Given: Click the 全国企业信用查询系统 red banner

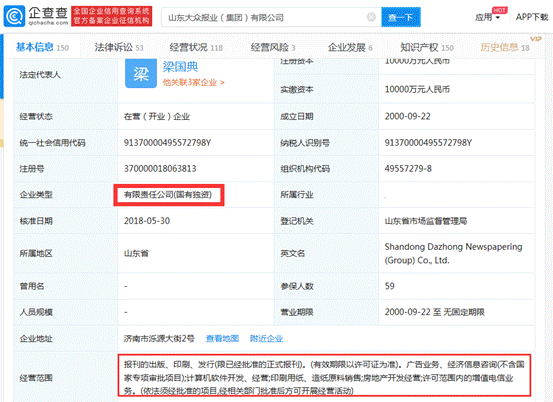Looking at the screenshot, I should 111,16.
